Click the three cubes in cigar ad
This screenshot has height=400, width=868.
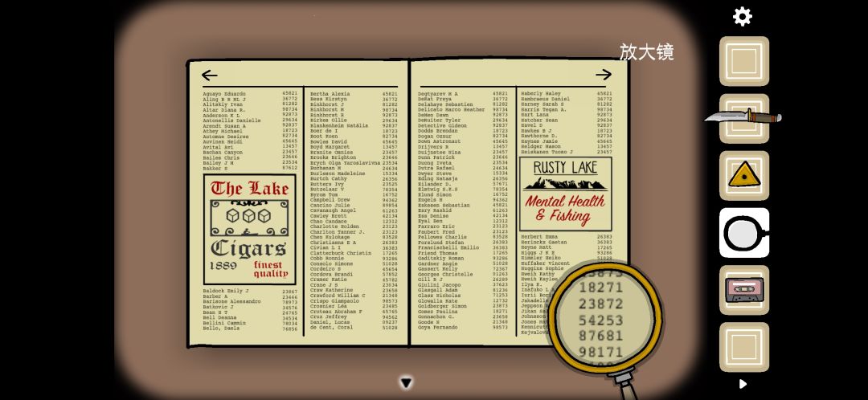pos(249,216)
